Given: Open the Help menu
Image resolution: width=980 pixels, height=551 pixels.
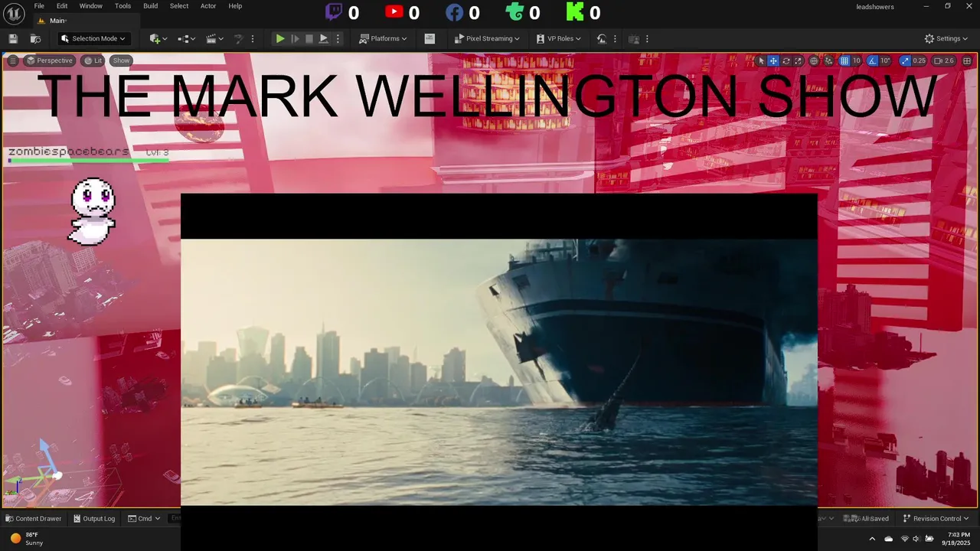Looking at the screenshot, I should pyautogui.click(x=235, y=6).
